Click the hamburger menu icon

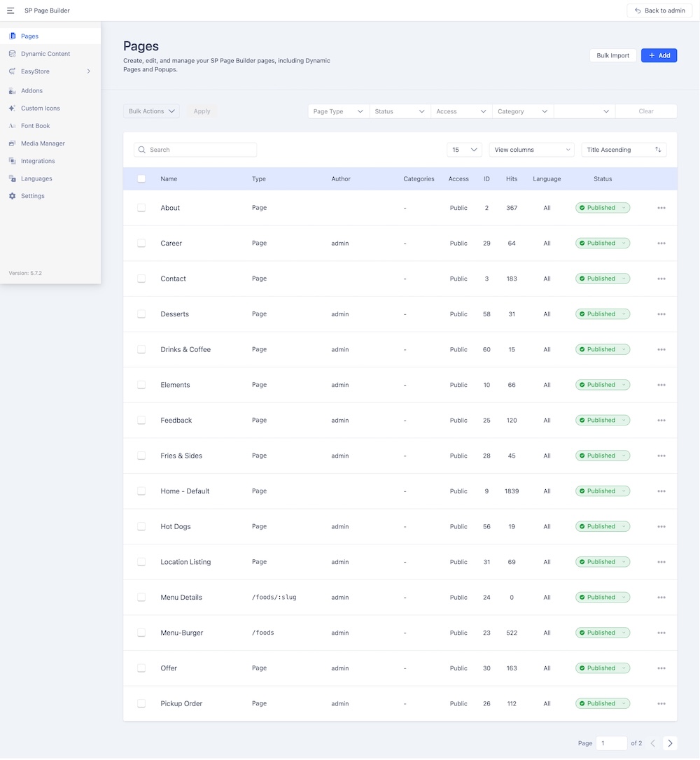[10, 10]
